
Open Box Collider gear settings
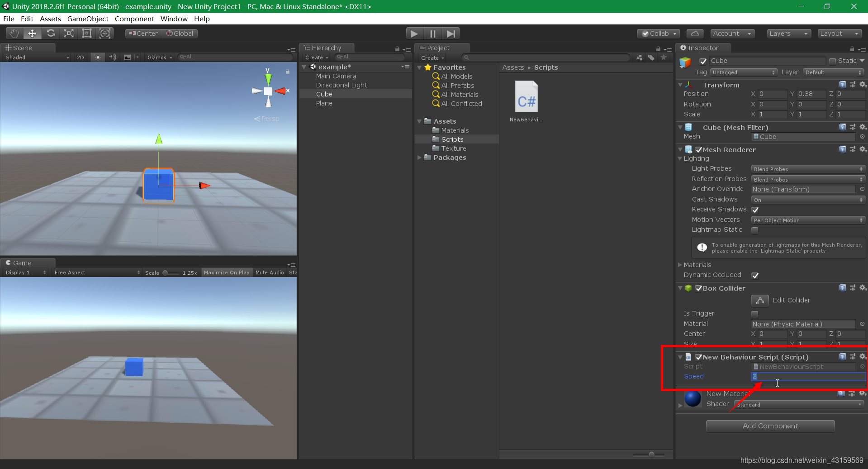tap(863, 288)
